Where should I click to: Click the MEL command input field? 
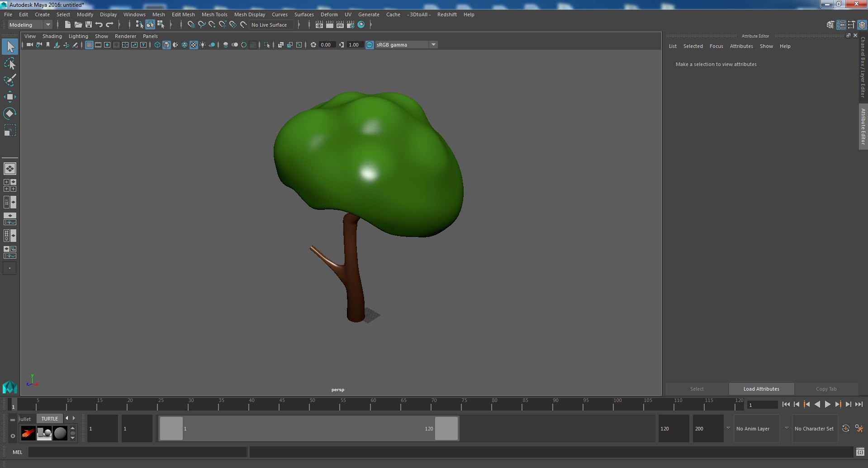coord(138,452)
